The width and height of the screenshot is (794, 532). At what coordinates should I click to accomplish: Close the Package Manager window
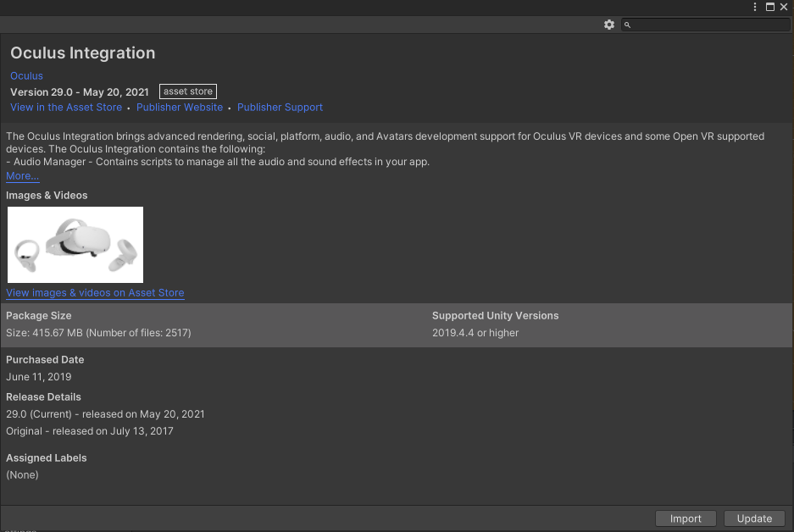click(x=784, y=7)
